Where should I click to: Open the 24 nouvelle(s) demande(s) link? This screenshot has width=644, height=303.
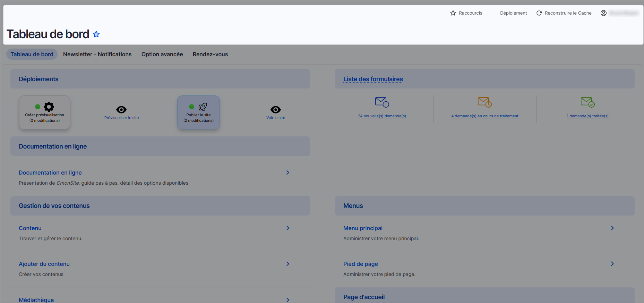click(382, 116)
